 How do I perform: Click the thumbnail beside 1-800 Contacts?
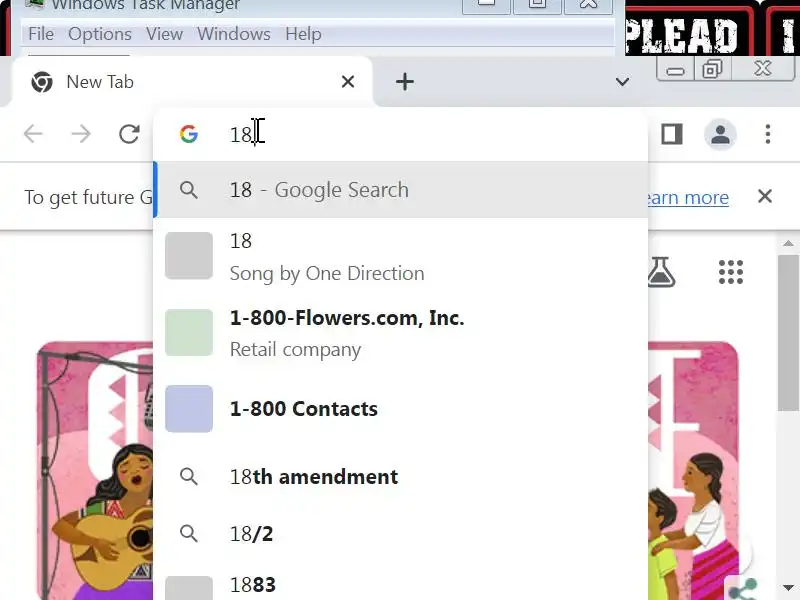point(189,409)
